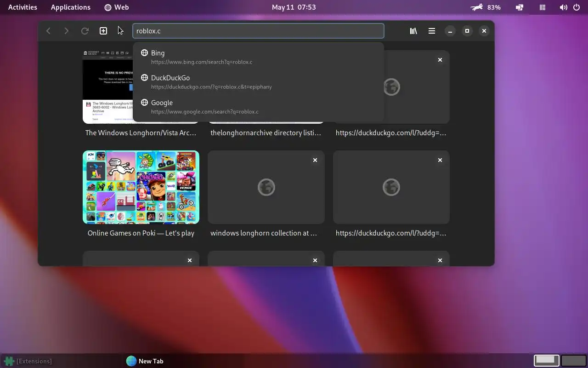This screenshot has width=588, height=368.
Task: Click the globe icon beside DuckDuckGo suggestion
Action: (144, 78)
